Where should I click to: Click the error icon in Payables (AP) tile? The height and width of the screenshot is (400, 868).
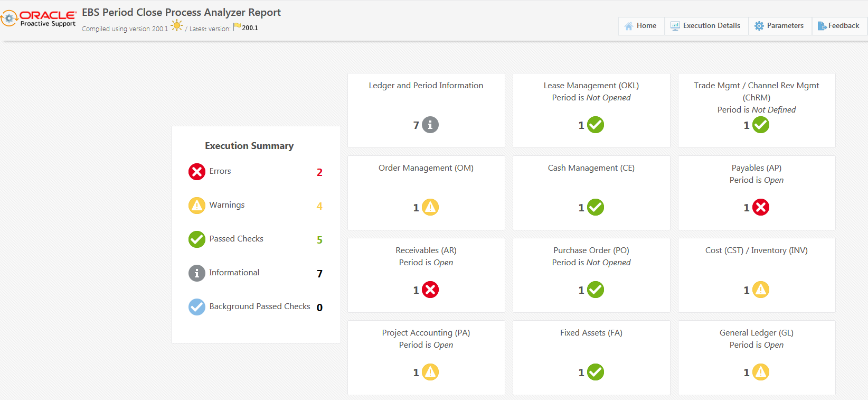click(x=761, y=207)
